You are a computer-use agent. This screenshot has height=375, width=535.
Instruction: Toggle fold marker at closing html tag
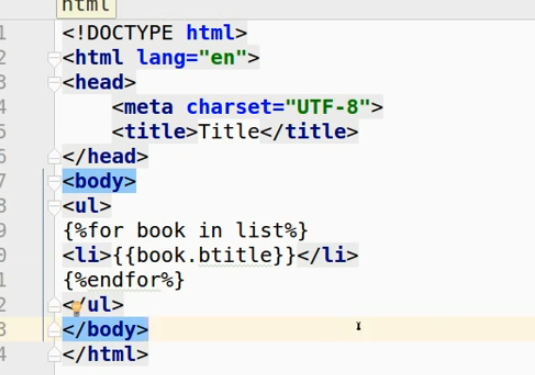point(54,354)
